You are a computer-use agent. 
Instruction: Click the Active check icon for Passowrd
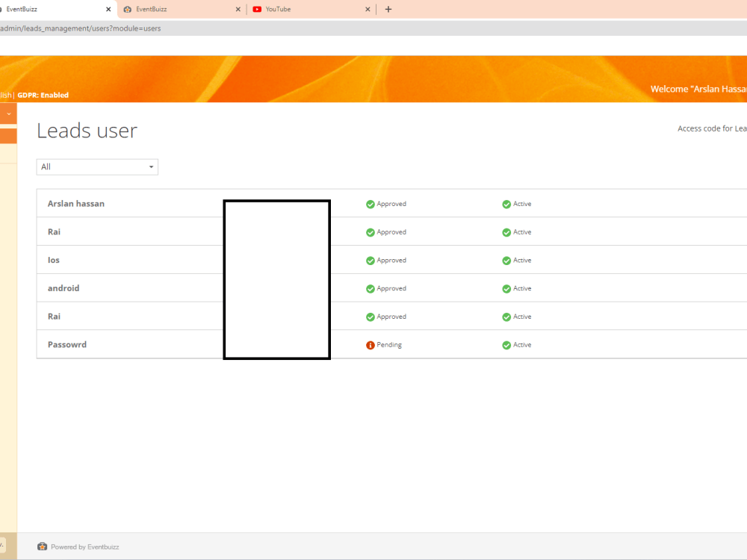tap(506, 345)
